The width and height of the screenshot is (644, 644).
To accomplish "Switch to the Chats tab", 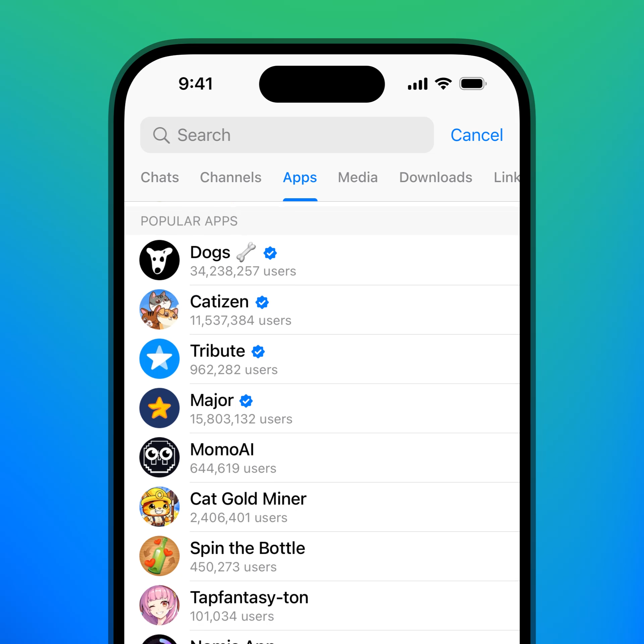I will click(159, 177).
